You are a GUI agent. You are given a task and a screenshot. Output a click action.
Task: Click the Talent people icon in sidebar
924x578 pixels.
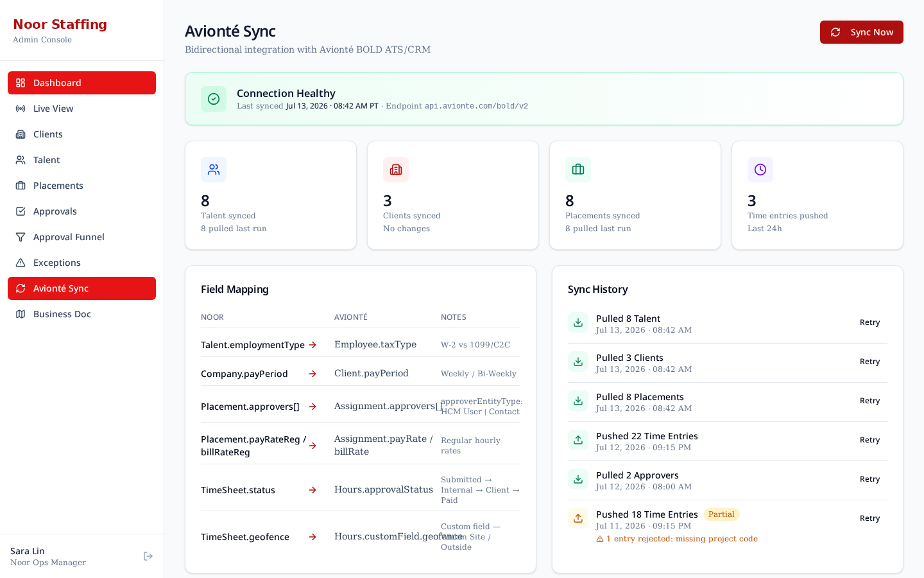[x=21, y=160]
